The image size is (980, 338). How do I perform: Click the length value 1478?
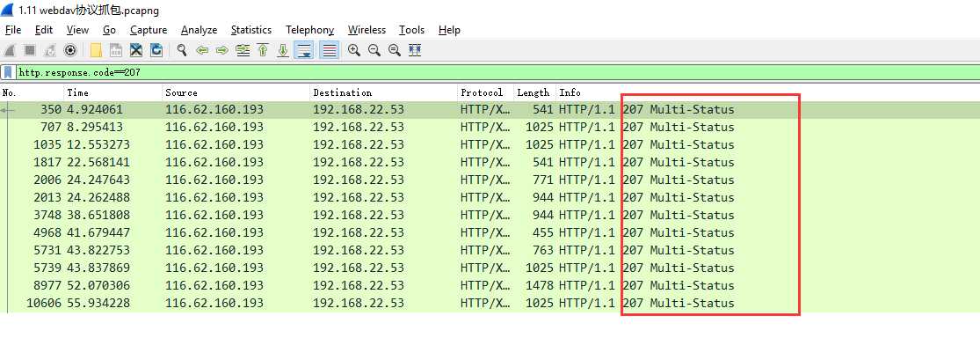point(540,285)
